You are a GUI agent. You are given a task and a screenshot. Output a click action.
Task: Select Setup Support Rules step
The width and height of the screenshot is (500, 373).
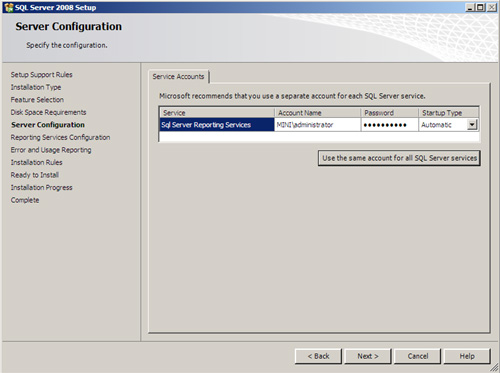coord(42,75)
